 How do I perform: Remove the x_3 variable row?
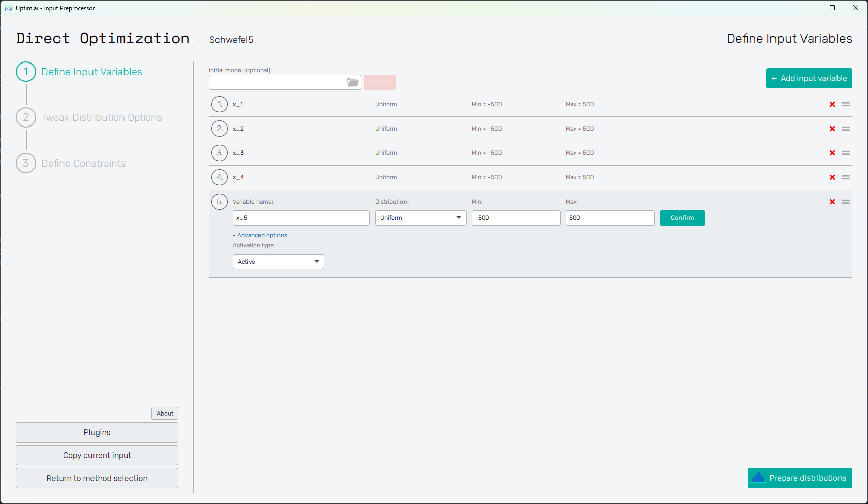(x=832, y=153)
